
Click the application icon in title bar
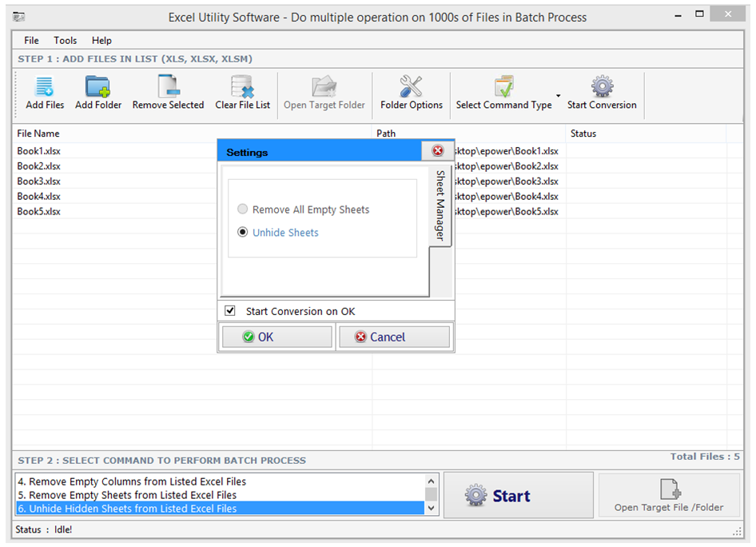click(19, 18)
